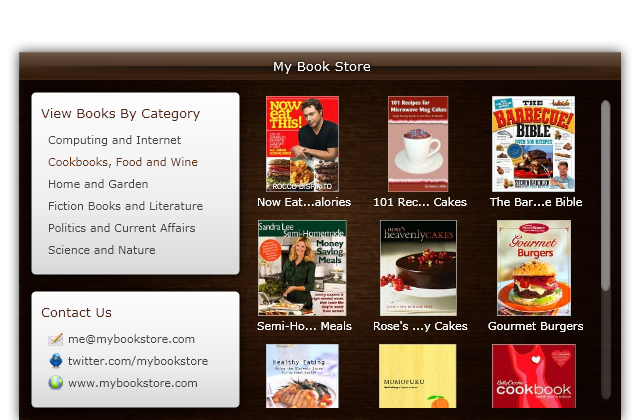Open the red Betty Crocker cookbook cover
This screenshot has width=640, height=420.
534,376
